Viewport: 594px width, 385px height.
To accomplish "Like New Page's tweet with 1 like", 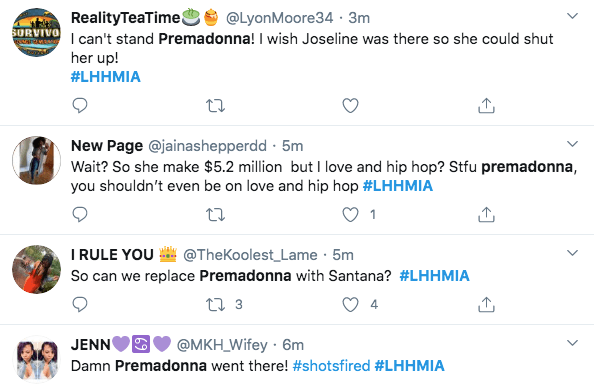I will click(350, 215).
